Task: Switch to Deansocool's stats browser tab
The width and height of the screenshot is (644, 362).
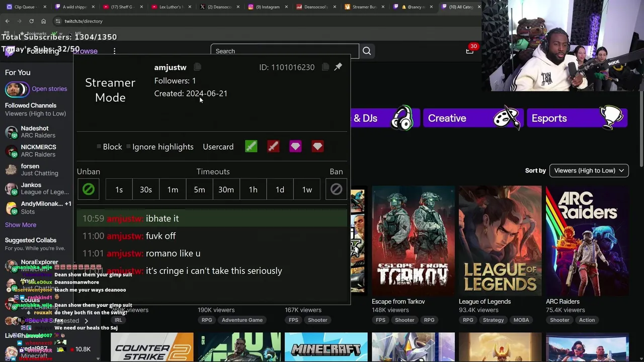Action: pos(316,7)
